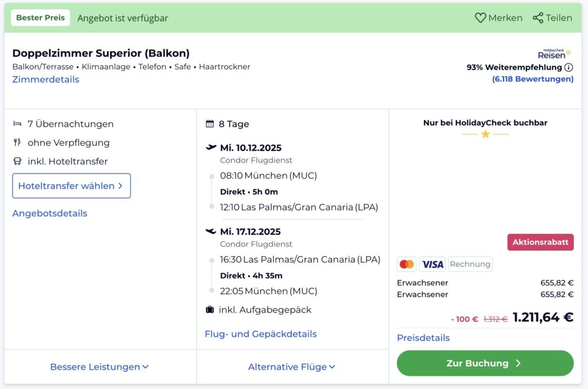Expand the Alternative Flüge dropdown
The image size is (588, 389).
pos(292,367)
